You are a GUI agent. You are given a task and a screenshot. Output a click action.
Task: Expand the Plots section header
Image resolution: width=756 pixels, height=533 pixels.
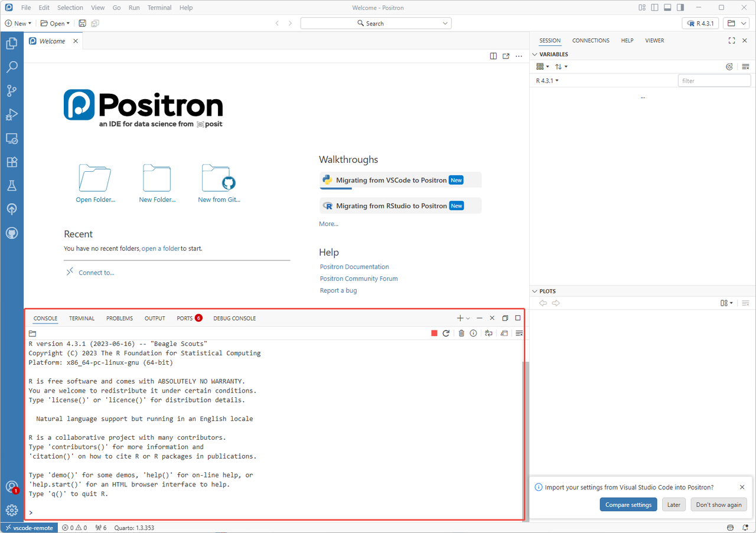point(547,290)
